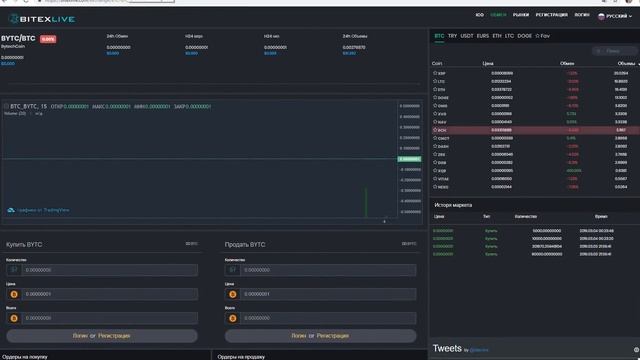Click the red 0.00% change badge
The height and width of the screenshot is (360, 640).
point(48,39)
